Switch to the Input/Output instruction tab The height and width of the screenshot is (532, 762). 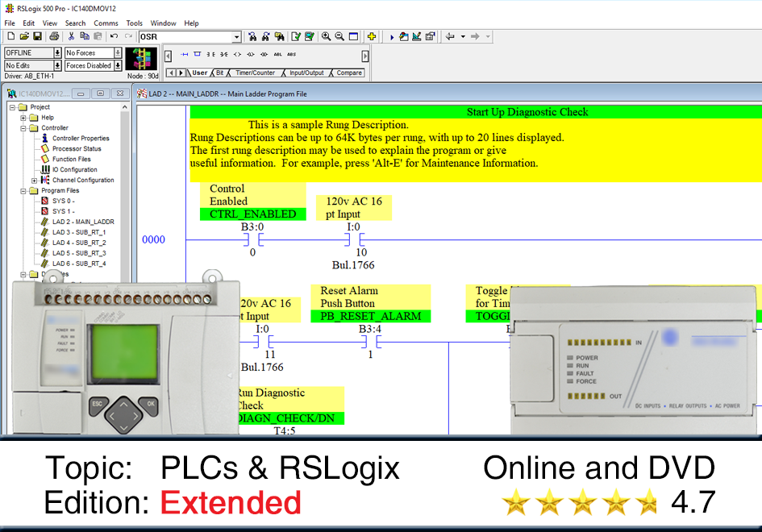[x=306, y=73]
